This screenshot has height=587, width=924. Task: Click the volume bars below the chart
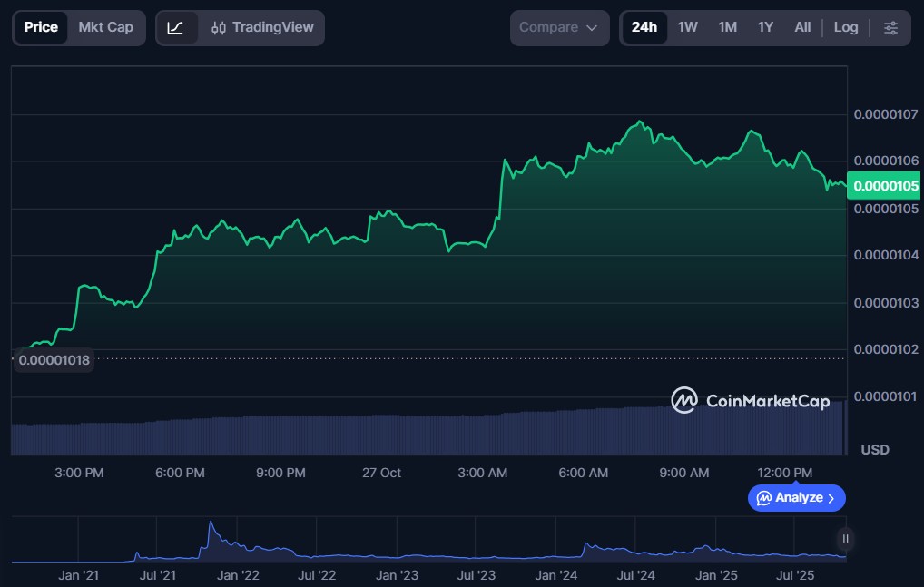pyautogui.click(x=427, y=434)
